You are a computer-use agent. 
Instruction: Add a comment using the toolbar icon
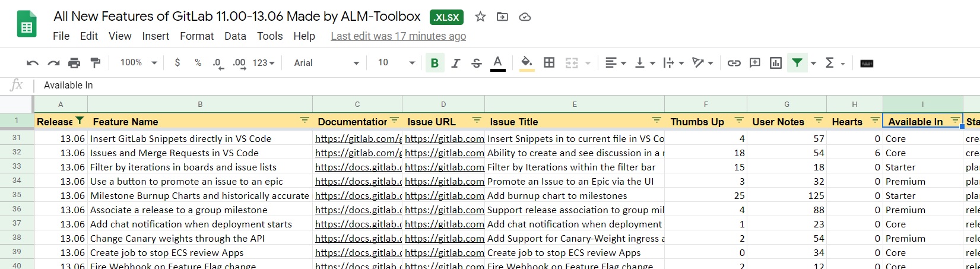click(755, 63)
